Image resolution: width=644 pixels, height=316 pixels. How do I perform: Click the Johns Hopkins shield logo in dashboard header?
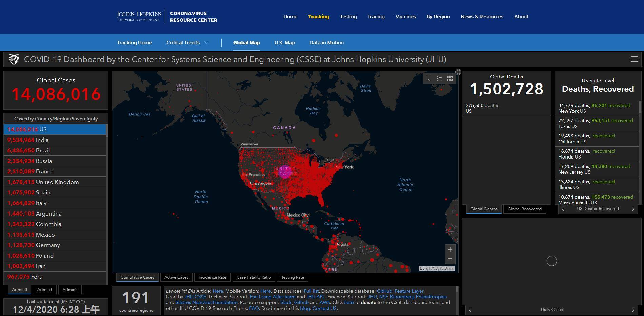[x=14, y=59]
